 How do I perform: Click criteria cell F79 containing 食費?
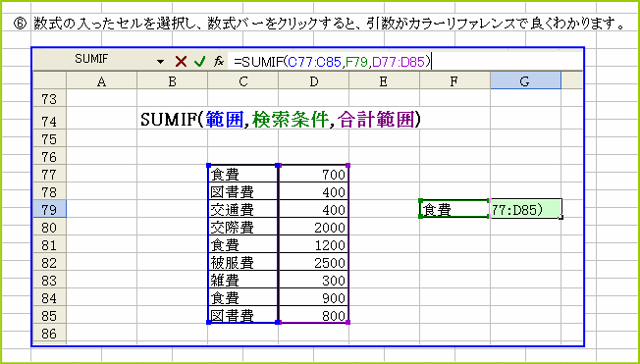[x=454, y=209]
